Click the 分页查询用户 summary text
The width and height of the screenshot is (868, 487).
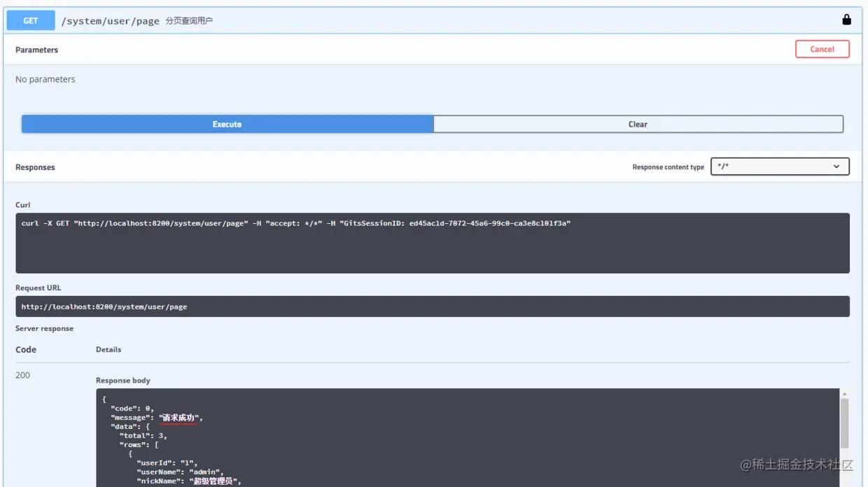(x=189, y=21)
